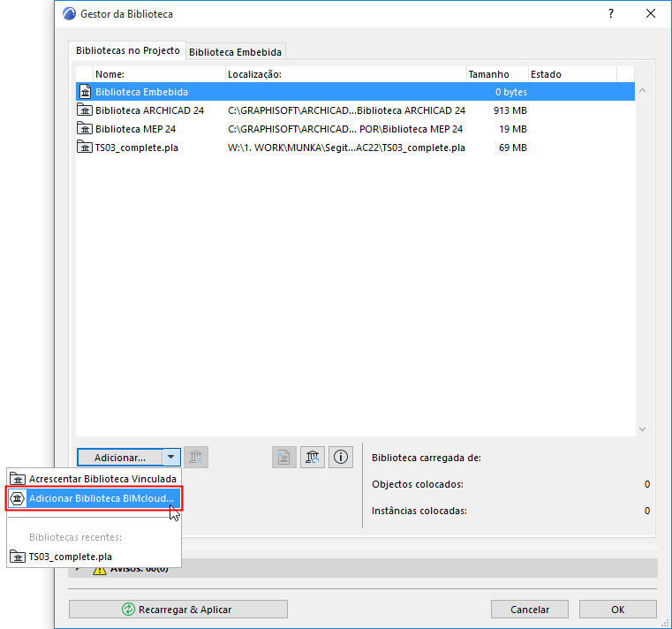The height and width of the screenshot is (629, 672).
Task: Select the Biblioteca MEP 24 row name
Action: coord(135,129)
